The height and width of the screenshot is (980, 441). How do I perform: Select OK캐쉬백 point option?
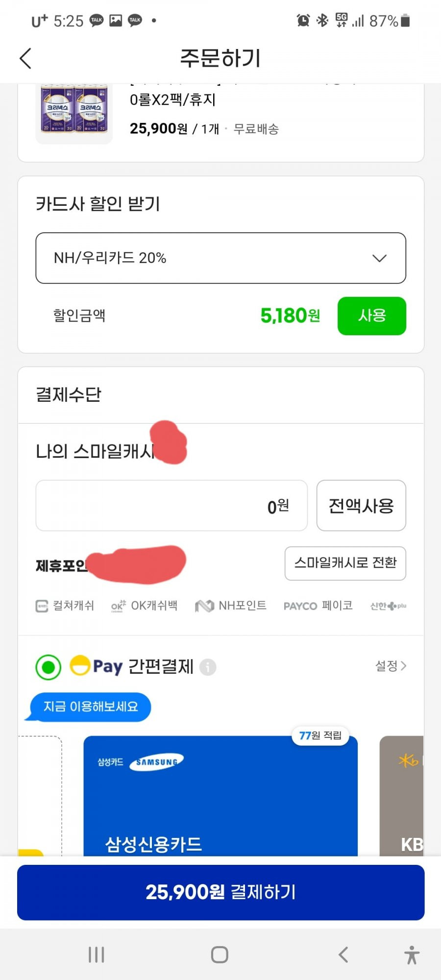[144, 606]
